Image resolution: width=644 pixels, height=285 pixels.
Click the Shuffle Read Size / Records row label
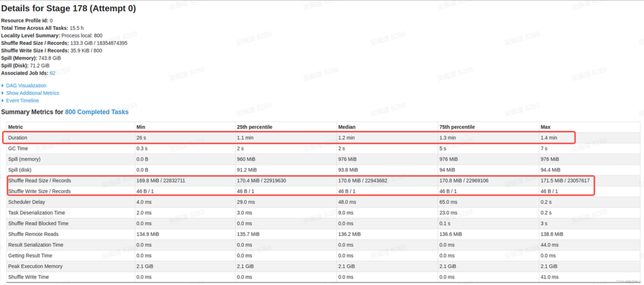coord(39,181)
